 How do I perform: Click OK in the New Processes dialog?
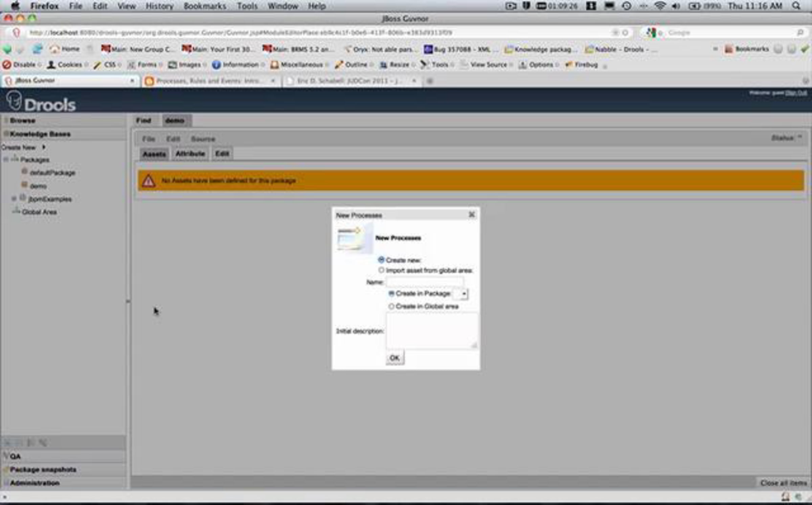395,358
